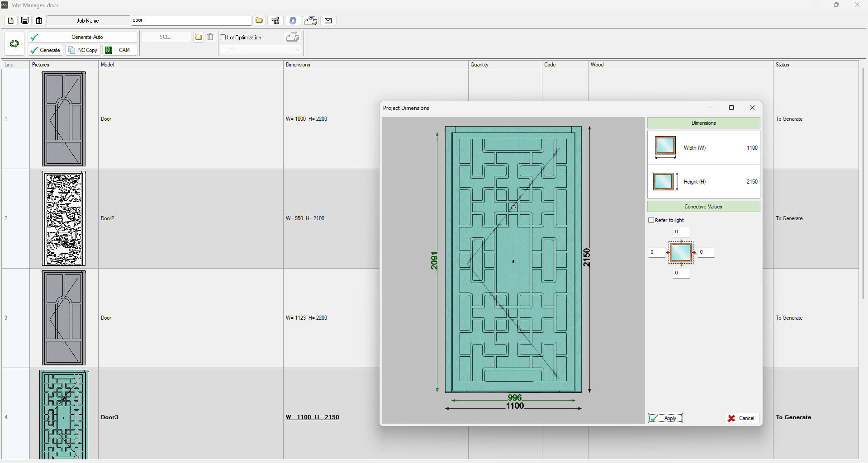
Task: Click the blue gear settings icon
Action: tap(293, 21)
